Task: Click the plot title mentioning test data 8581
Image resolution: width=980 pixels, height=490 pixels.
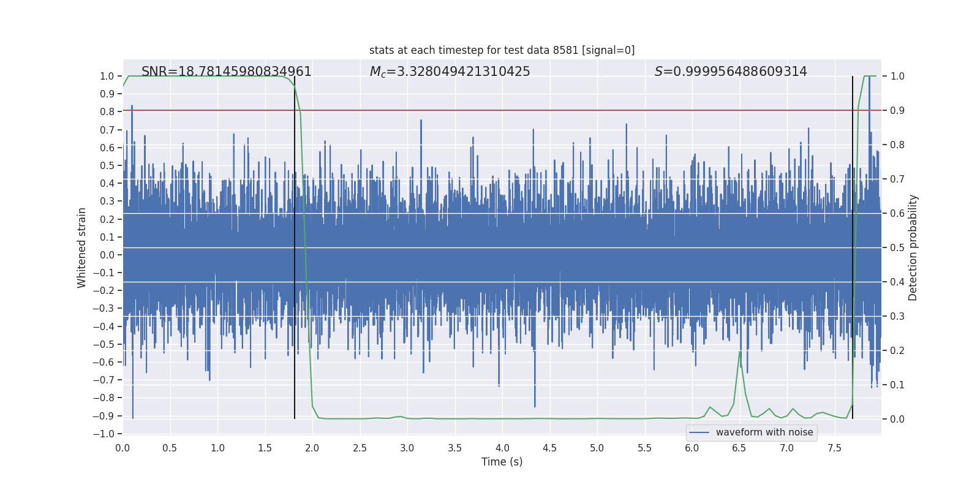Action: pos(502,50)
